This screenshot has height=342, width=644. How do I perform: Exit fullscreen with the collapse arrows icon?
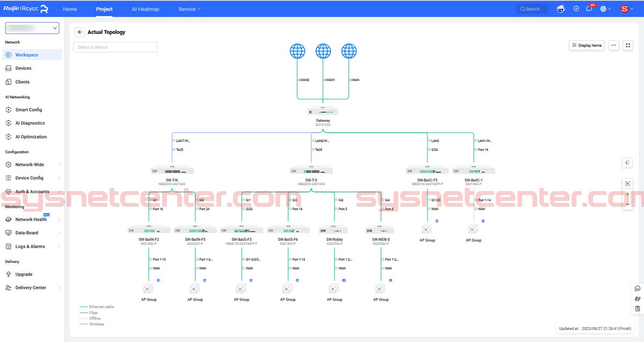tap(628, 46)
